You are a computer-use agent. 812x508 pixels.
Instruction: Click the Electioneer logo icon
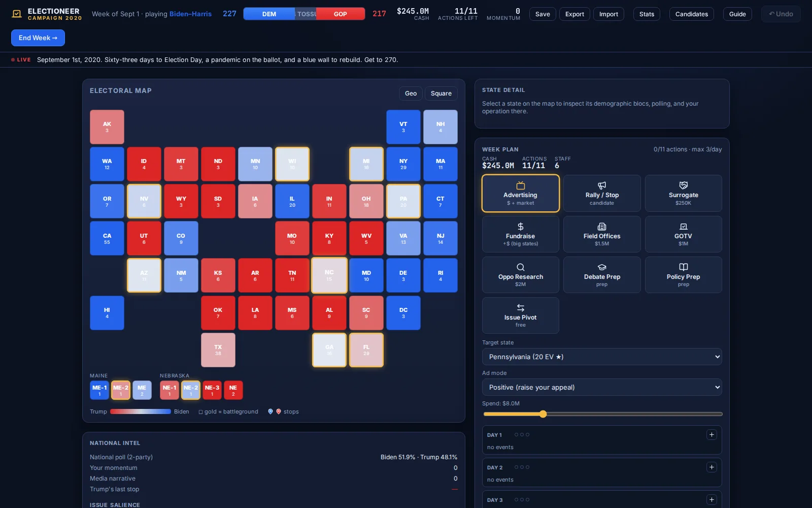pyautogui.click(x=17, y=14)
